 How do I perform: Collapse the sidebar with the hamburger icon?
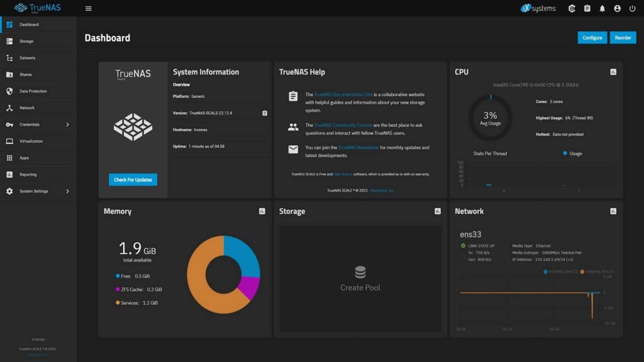tap(88, 8)
